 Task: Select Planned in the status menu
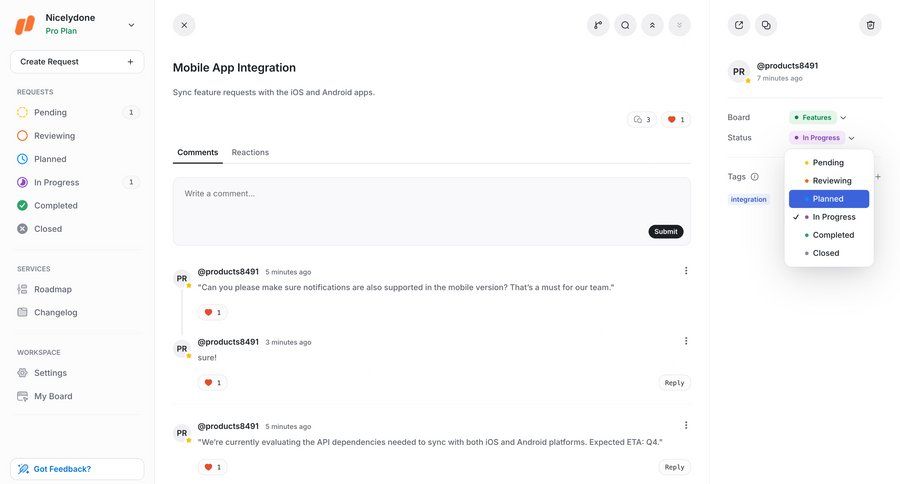click(828, 199)
